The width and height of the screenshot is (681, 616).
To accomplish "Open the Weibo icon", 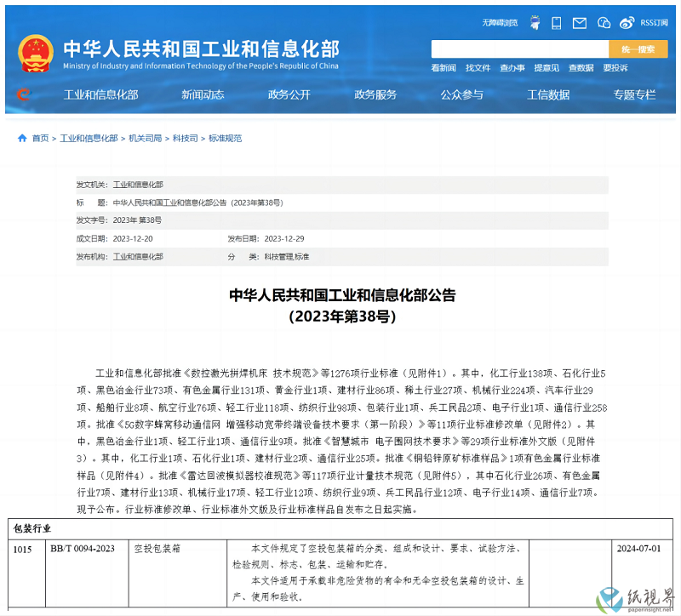I will 627,23.
